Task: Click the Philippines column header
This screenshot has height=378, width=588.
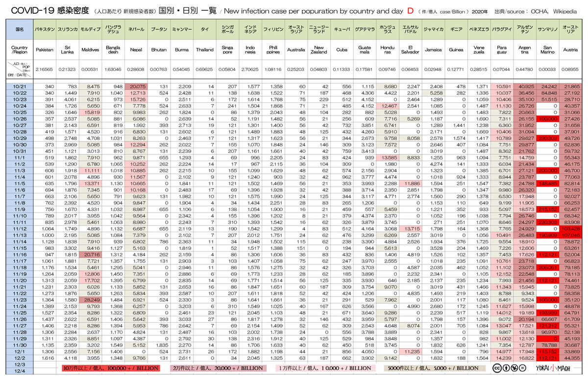Action: [x=273, y=50]
